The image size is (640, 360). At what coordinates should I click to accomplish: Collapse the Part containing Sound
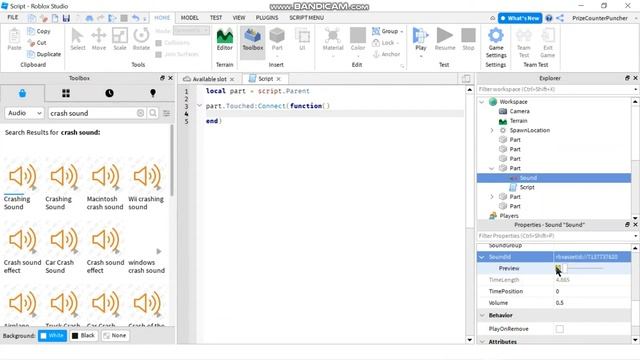point(492,168)
